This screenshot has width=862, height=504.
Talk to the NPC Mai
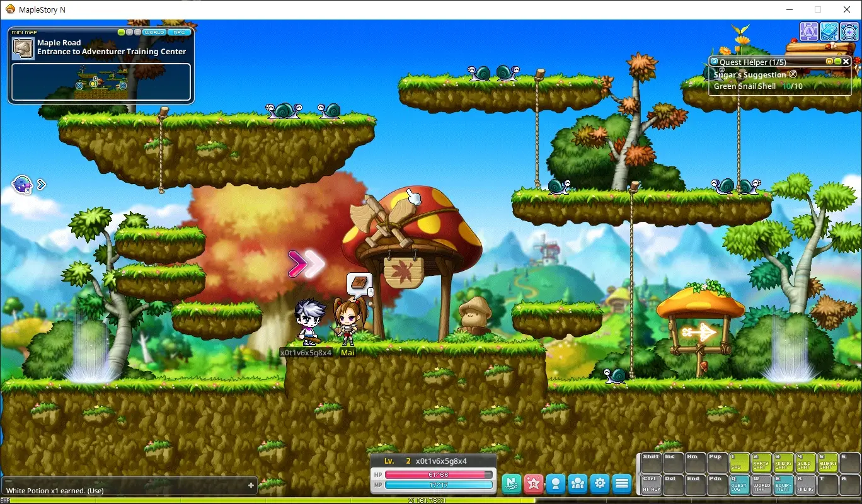click(348, 322)
